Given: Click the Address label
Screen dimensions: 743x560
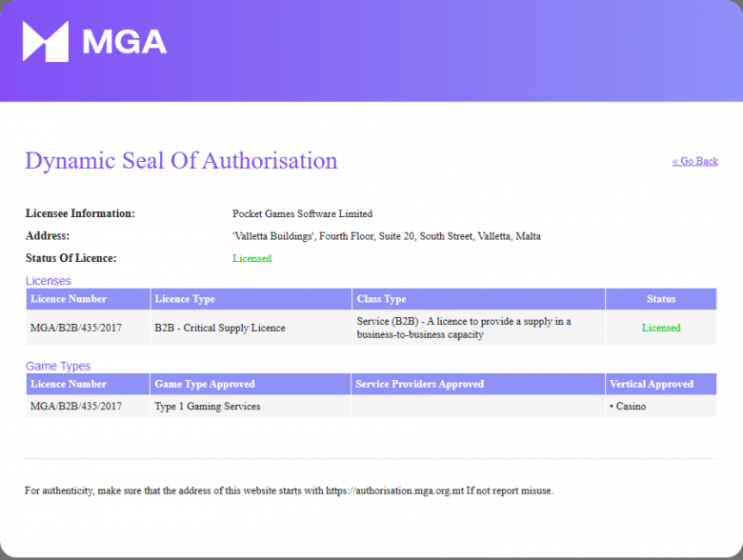Looking at the screenshot, I should [48, 236].
